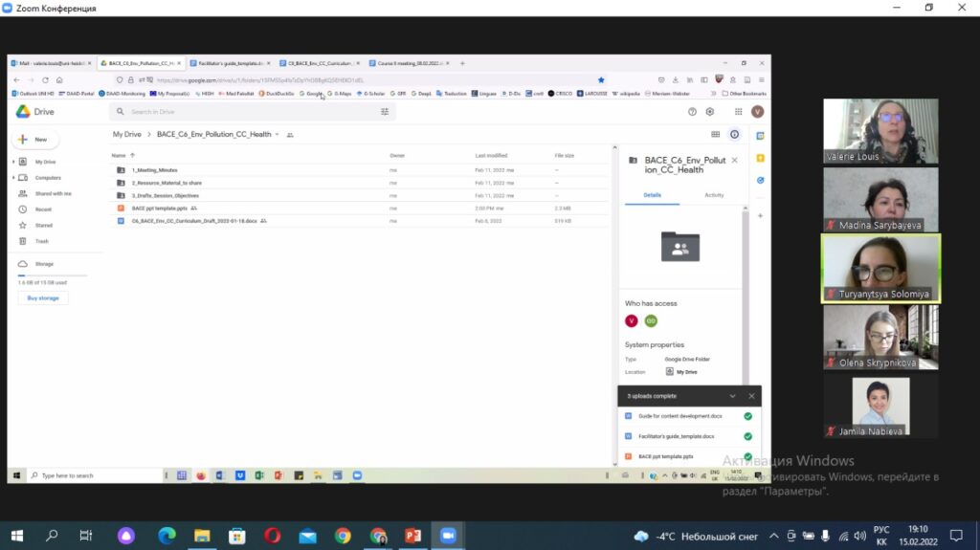Open the Firefox hamburger menu
This screenshot has width=980, height=550.
pyautogui.click(x=761, y=80)
